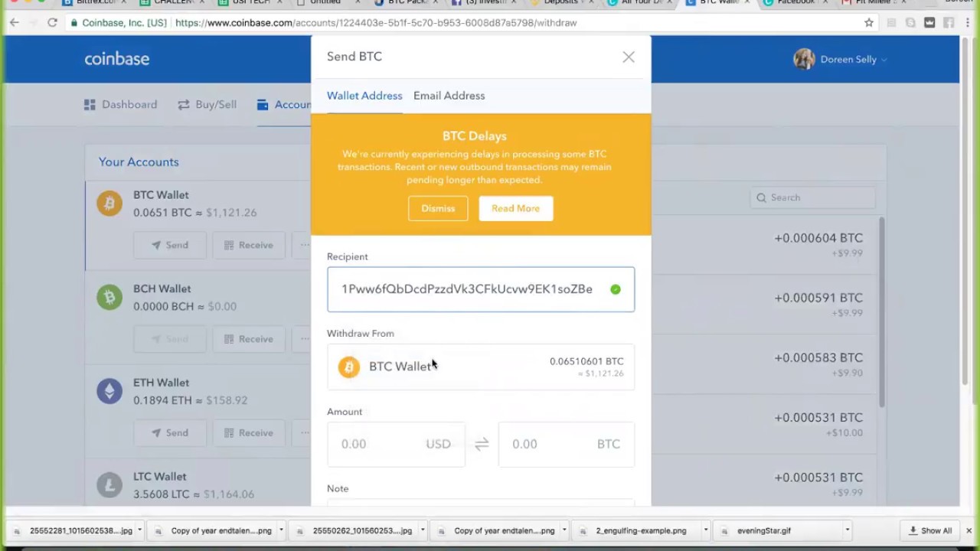The width and height of the screenshot is (980, 551).
Task: Open downloaded file eveningStar.gif
Action: tap(763, 530)
